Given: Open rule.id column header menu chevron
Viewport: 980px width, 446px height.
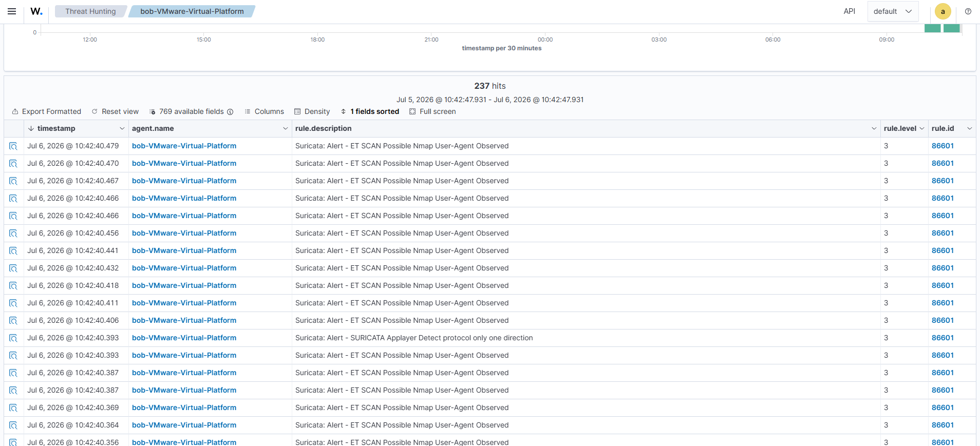Looking at the screenshot, I should point(970,128).
